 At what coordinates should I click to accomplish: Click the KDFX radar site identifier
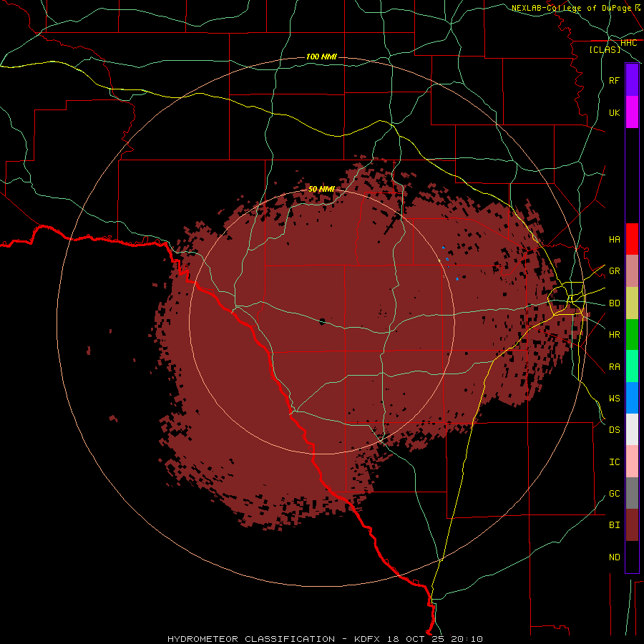point(367,639)
